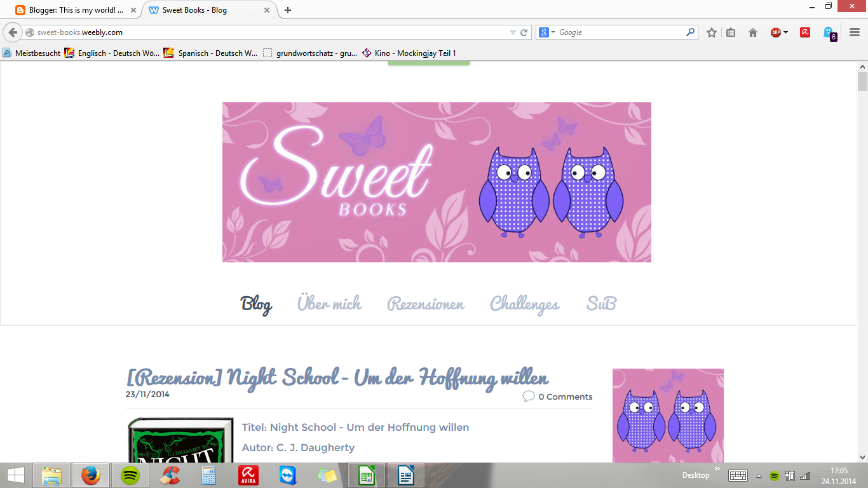Open grundwortschatz bookmark
Image resolution: width=868 pixels, height=488 pixels.
click(310, 53)
